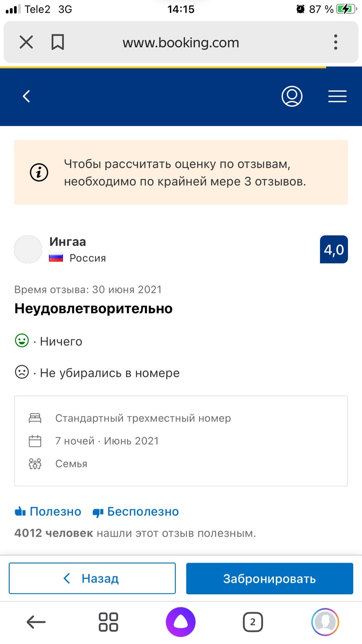
Task: Bookmark this page in the browser
Action: (x=58, y=42)
